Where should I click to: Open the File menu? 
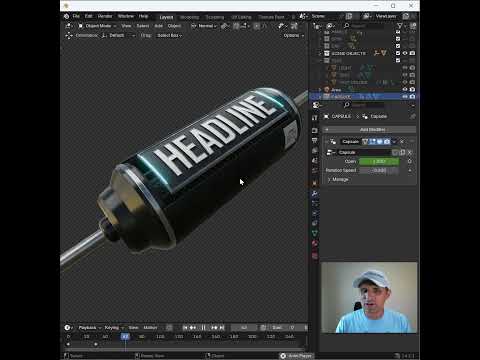(76, 16)
